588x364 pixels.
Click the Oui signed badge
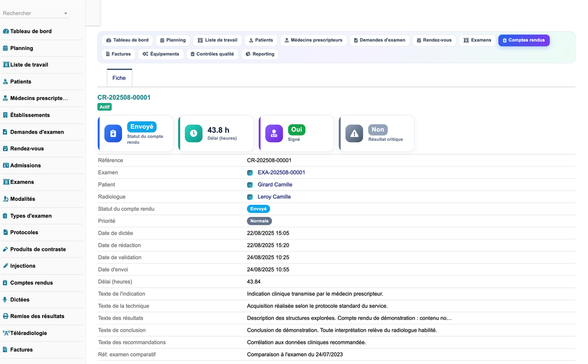tap(296, 130)
